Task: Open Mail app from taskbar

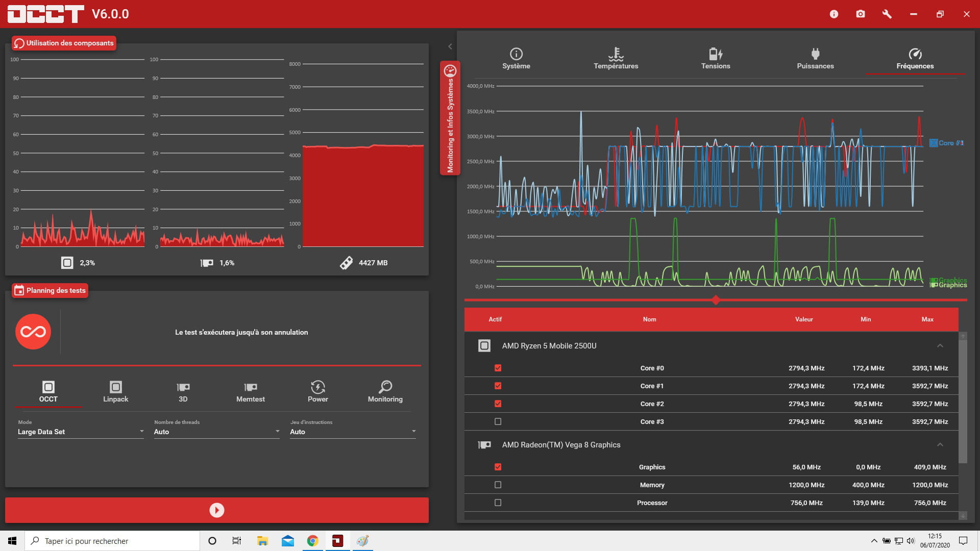Action: [x=288, y=541]
